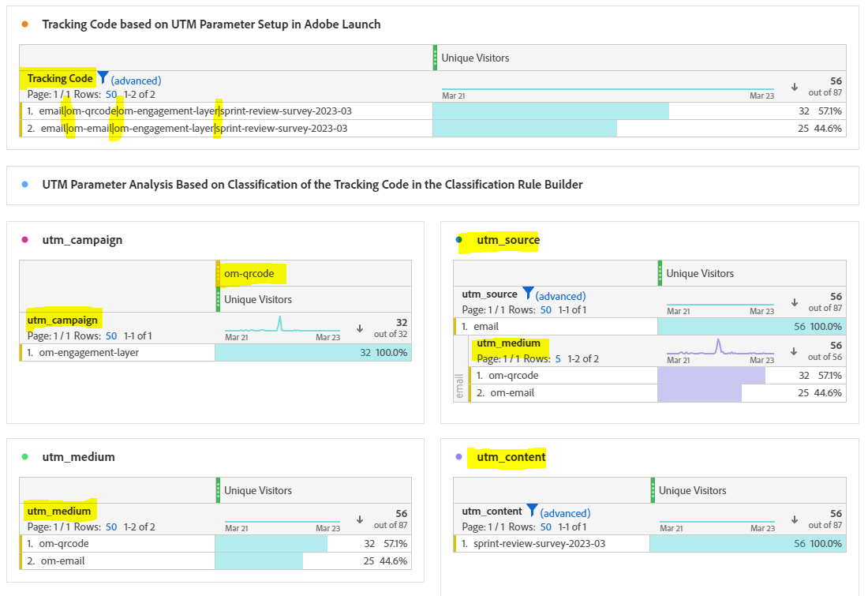Select the om-qrcode segment header in utm_campaign table
Image resolution: width=868 pixels, height=596 pixels.
[x=249, y=274]
